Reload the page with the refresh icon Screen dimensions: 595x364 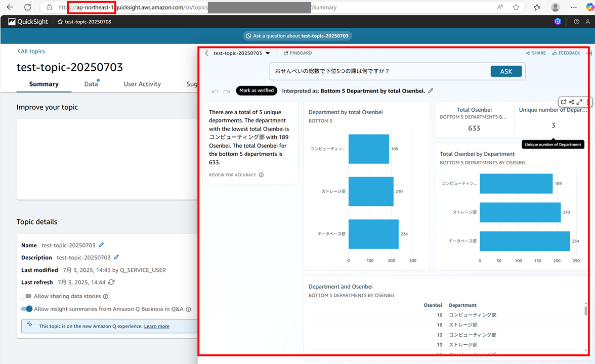tap(28, 7)
